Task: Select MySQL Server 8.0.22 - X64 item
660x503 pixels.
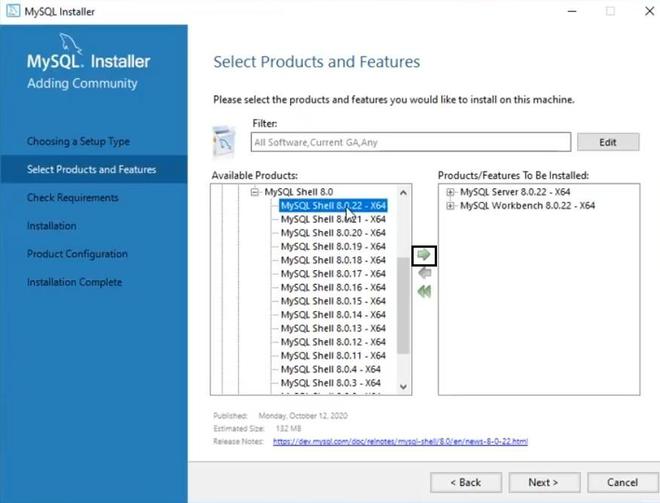Action: [515, 192]
